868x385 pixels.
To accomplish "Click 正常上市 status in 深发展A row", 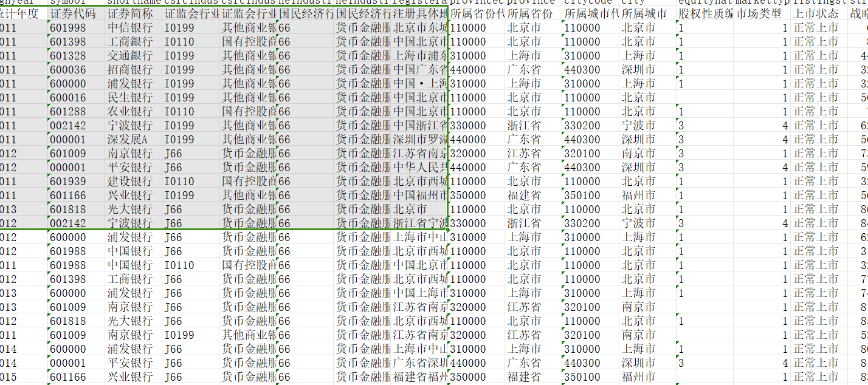I will (x=819, y=139).
